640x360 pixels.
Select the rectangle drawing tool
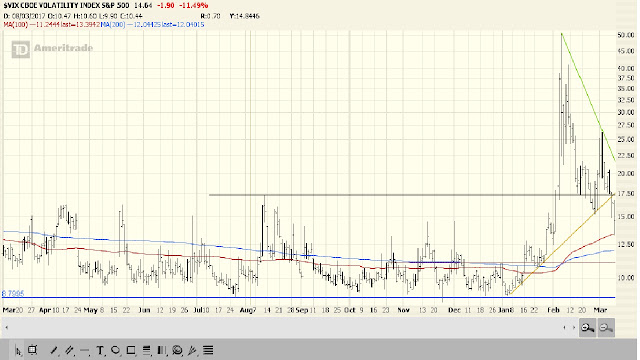(131, 350)
